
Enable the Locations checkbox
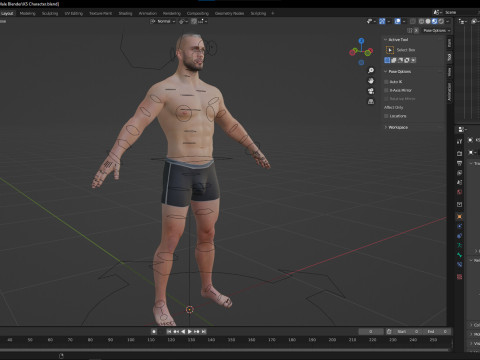[x=386, y=116]
